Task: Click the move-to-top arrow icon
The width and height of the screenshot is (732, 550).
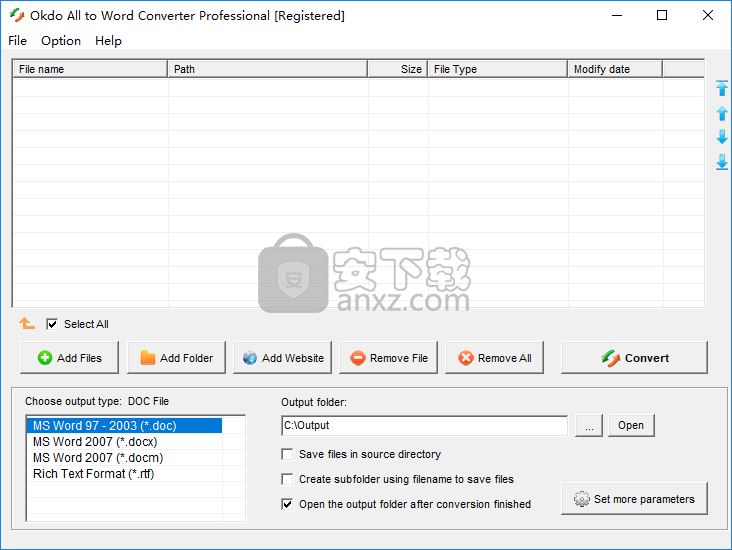Action: (x=722, y=88)
